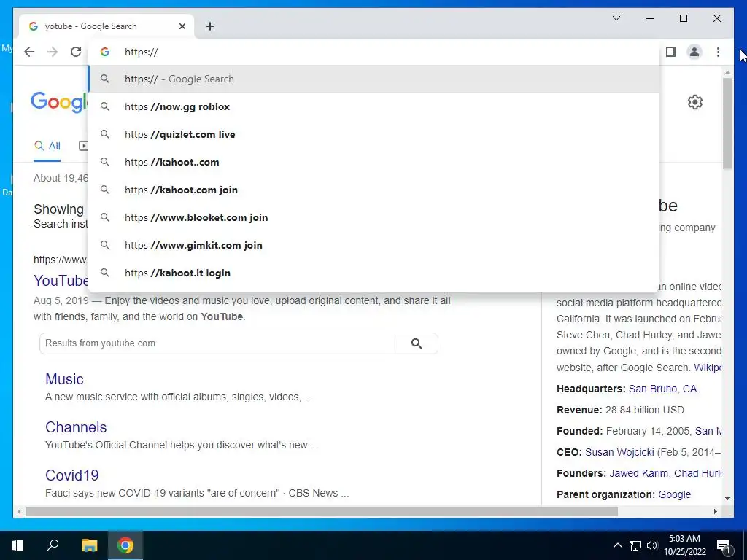Open the 'Susan Wojcicki' CEO link
This screenshot has height=560, width=747.
click(x=619, y=452)
